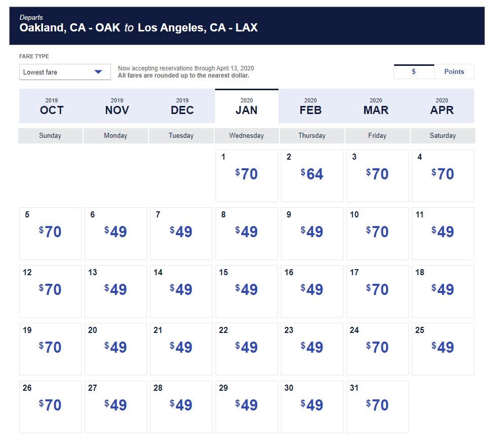Choose the January 15 $49 fare

coord(247,291)
